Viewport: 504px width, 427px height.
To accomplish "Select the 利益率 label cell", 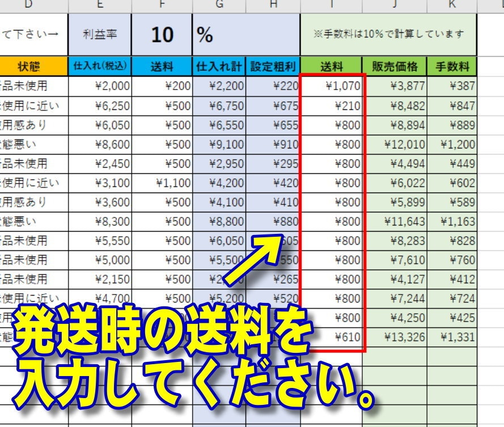I will (100, 35).
